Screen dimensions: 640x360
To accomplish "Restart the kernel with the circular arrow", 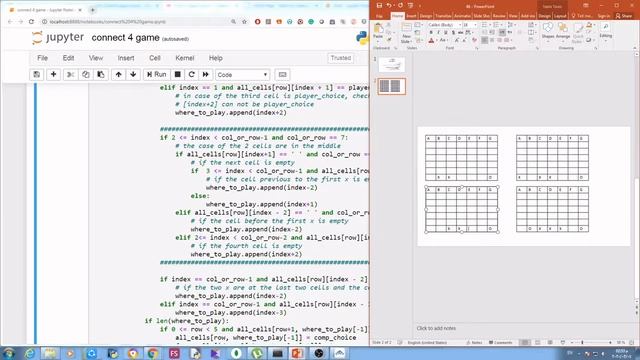I will 191,75.
